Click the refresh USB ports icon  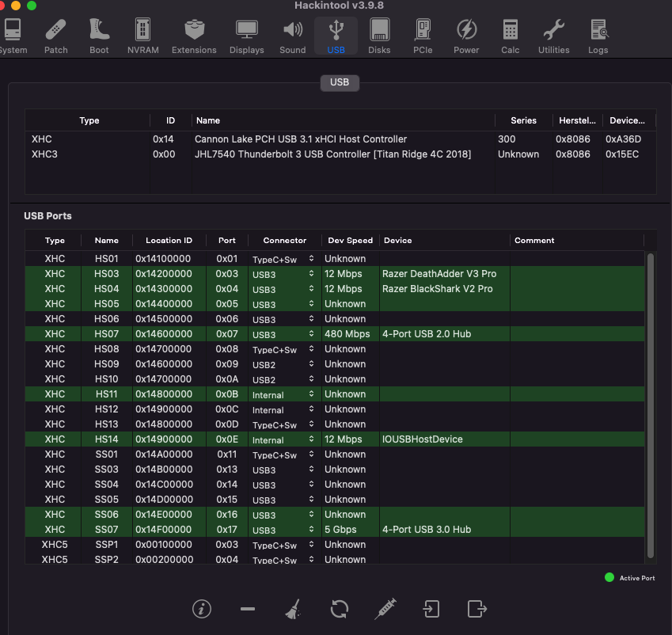click(340, 608)
